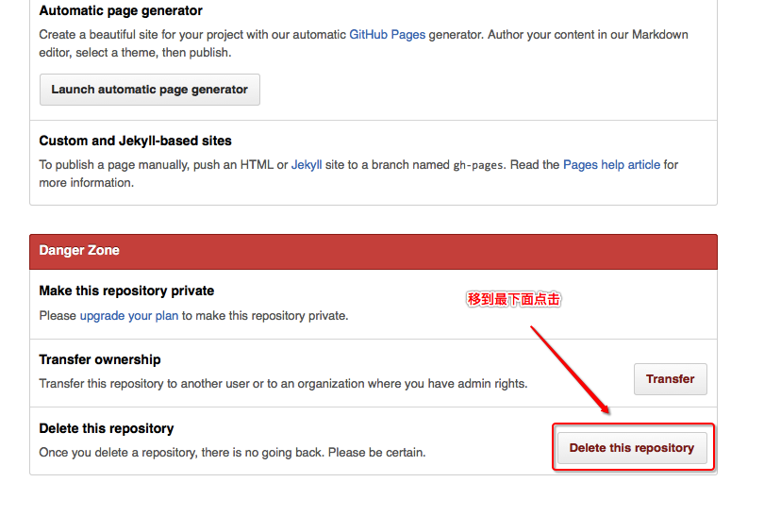The height and width of the screenshot is (532, 764).
Task: Click the Delete this repository button
Action: coord(632,448)
